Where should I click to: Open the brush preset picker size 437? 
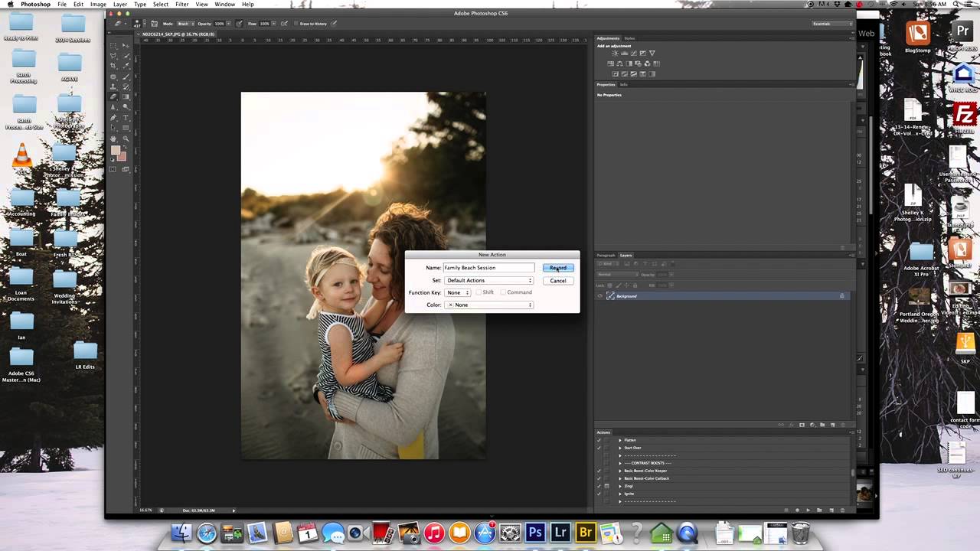point(139,24)
